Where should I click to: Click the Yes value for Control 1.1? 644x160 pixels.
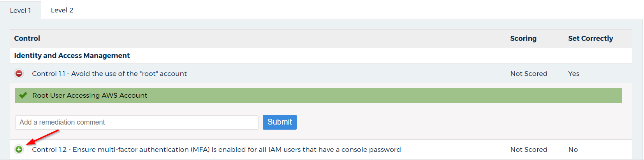pos(574,74)
